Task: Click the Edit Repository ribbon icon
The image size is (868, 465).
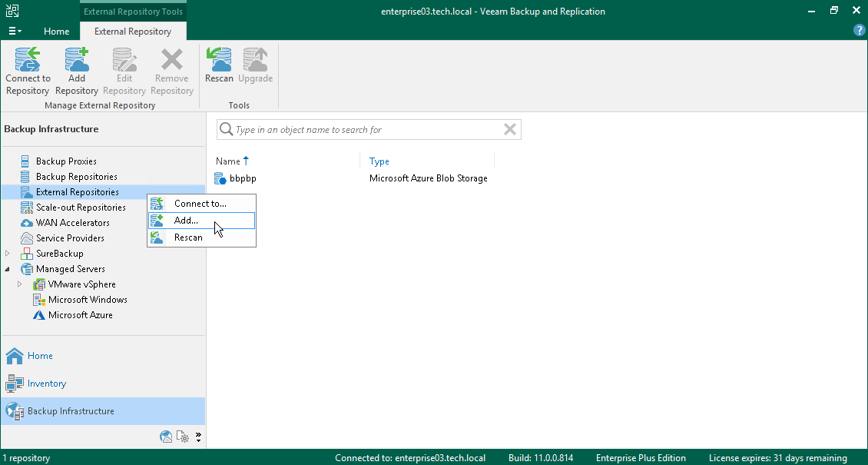Action: 124,60
